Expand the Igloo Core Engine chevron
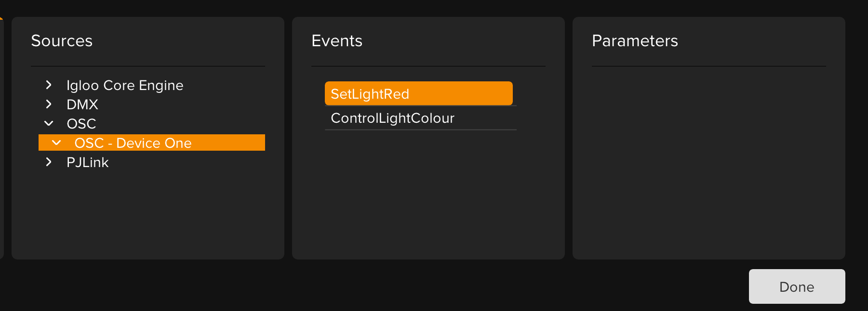 pos(49,85)
